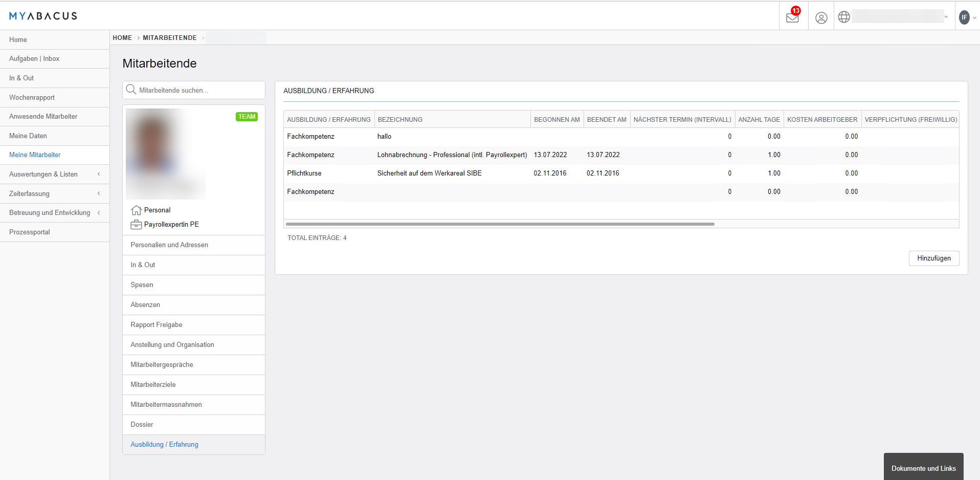Expand Auswertungen & Listen submenu
The height and width of the screenshot is (480, 980).
click(x=99, y=174)
